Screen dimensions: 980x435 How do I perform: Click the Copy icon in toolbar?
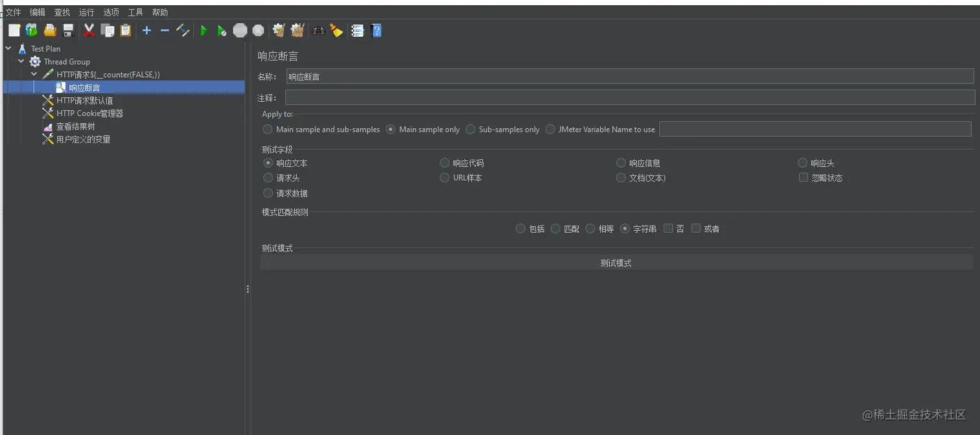pyautogui.click(x=108, y=30)
